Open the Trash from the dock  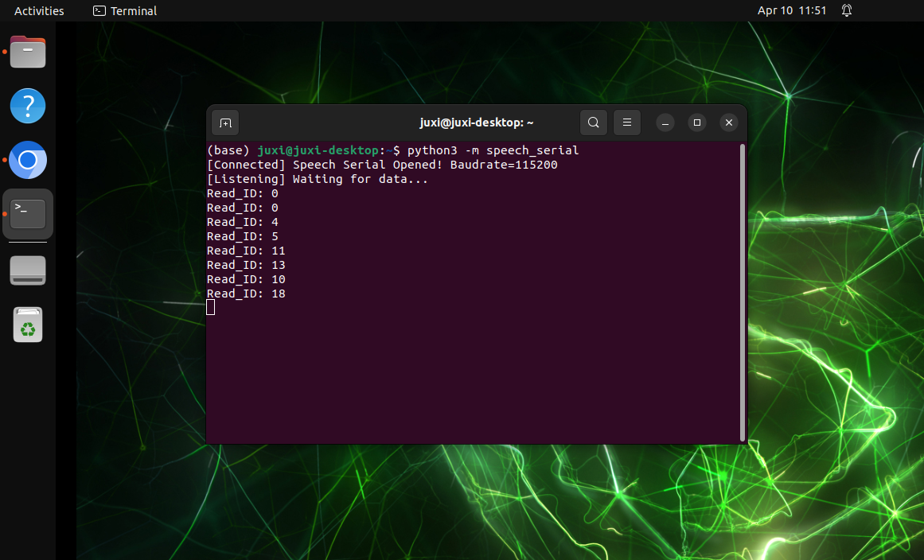coord(28,325)
